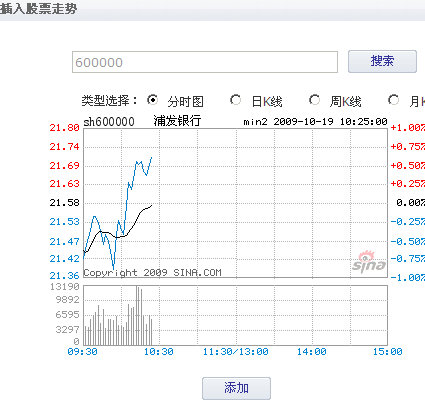Click the 插入股票走势 dialog title

38,9
